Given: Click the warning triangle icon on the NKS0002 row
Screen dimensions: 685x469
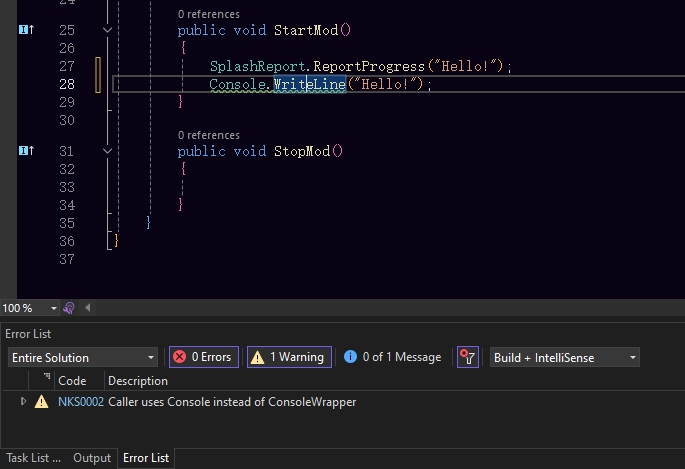Looking at the screenshot, I should (x=41, y=402).
